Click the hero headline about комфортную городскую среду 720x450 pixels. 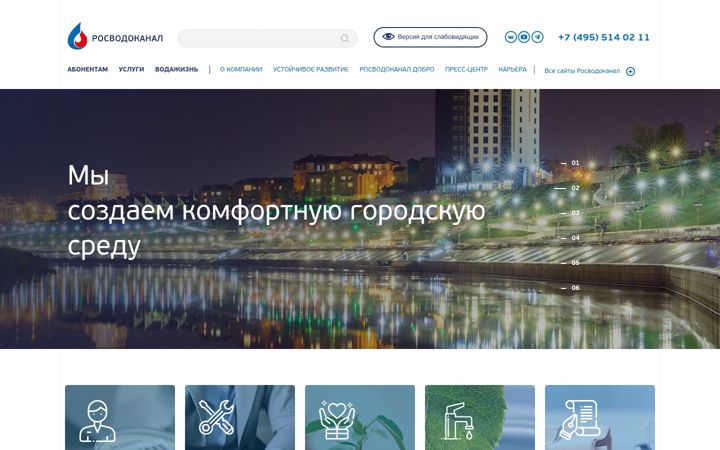click(276, 211)
